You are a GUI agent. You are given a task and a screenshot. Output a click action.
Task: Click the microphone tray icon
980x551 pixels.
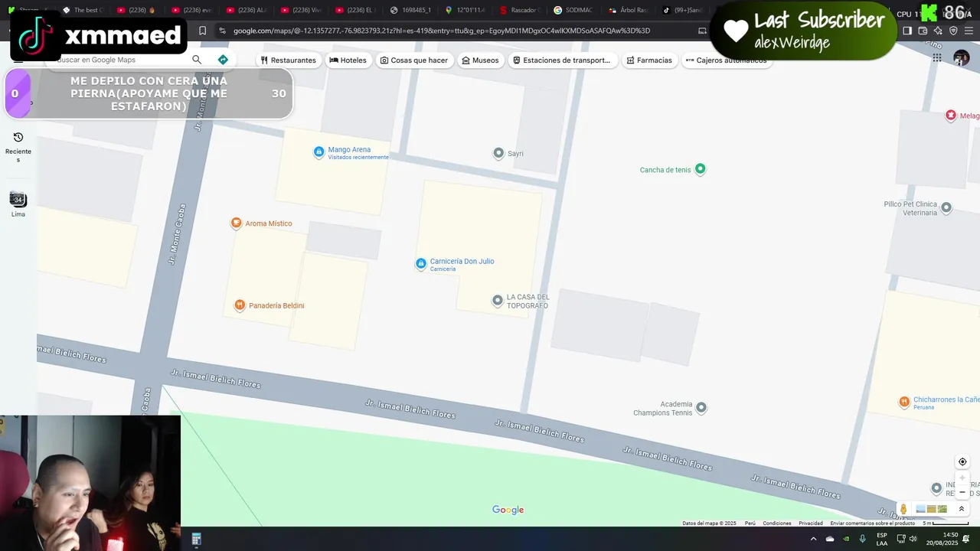tap(863, 540)
